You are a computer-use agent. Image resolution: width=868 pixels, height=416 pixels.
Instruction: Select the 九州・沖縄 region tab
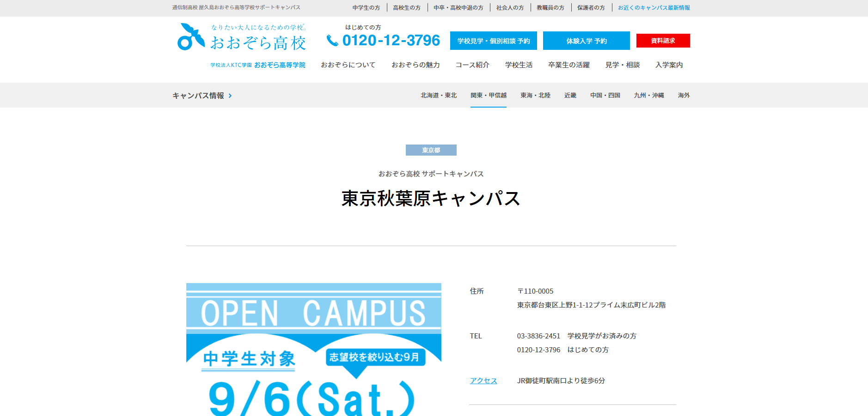point(649,95)
